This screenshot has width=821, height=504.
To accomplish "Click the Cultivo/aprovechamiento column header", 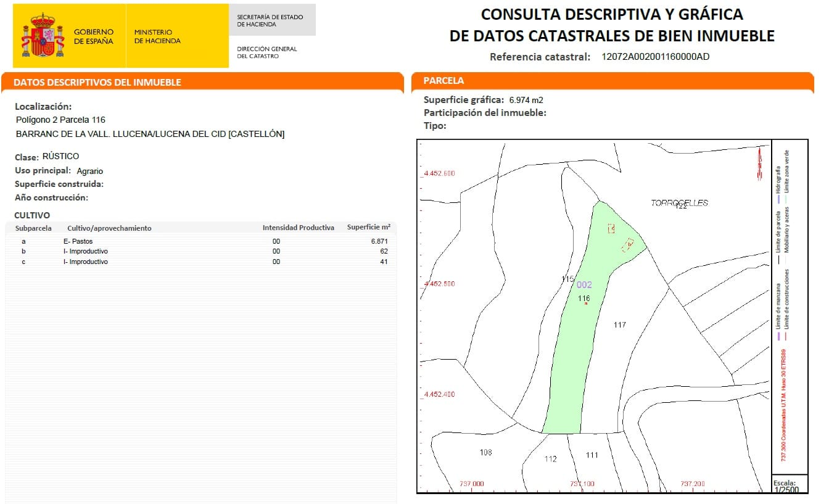I will tap(109, 228).
